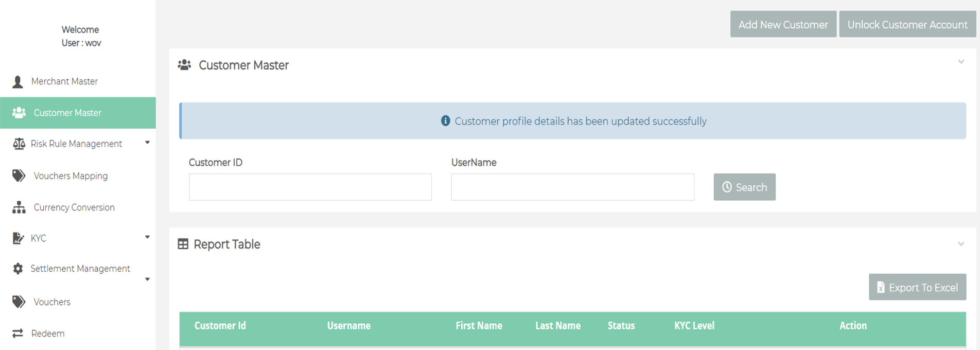
Task: Expand the Risk Rule Management submenu arrow
Action: [x=147, y=143]
